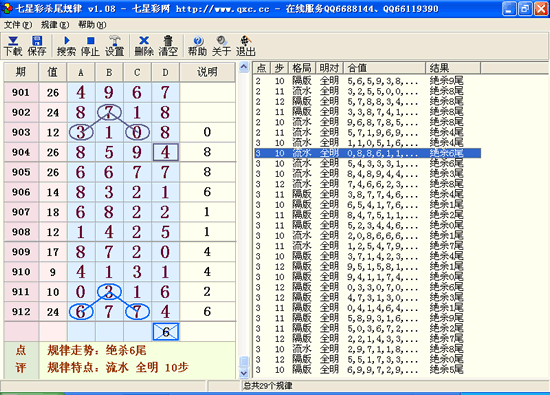Image resolution: width=550 pixels, height=395 pixels.
Task: Click the 关于 about toolbar icon
Action: tap(221, 46)
